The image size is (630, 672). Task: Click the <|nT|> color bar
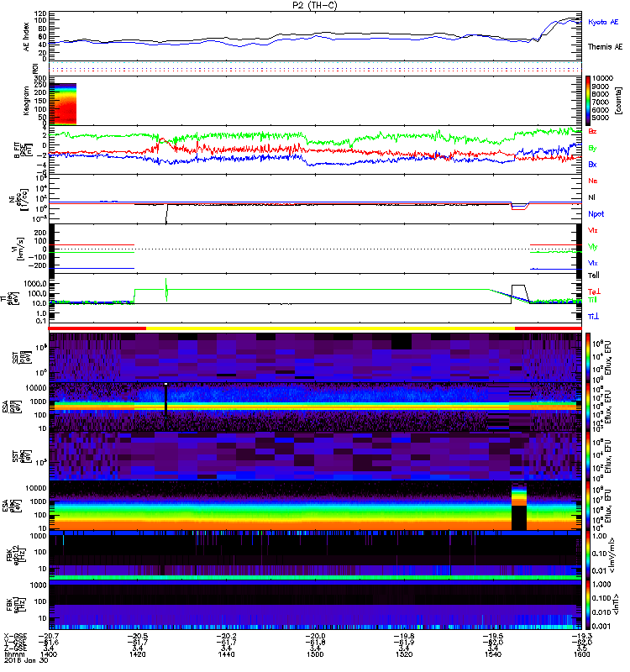(588, 604)
